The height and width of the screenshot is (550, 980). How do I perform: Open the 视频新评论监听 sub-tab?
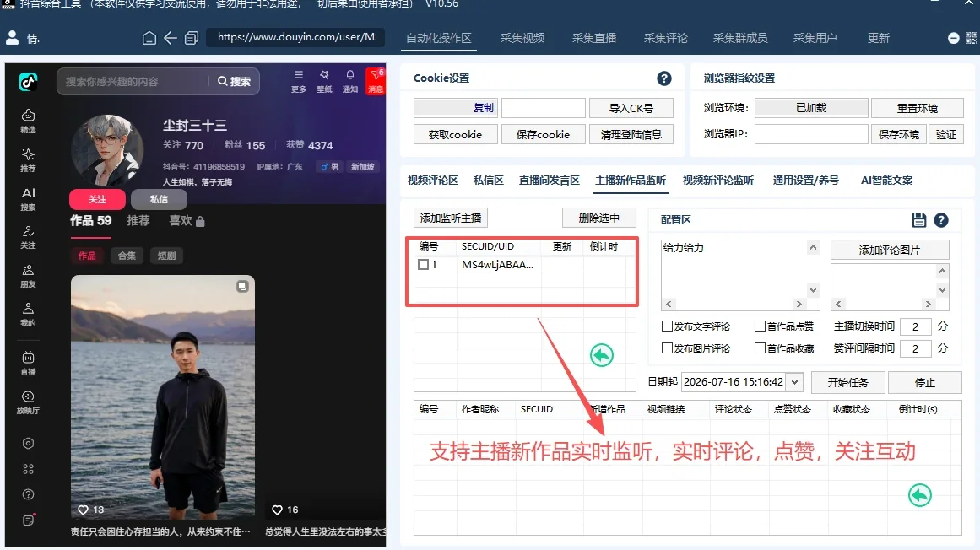point(718,181)
